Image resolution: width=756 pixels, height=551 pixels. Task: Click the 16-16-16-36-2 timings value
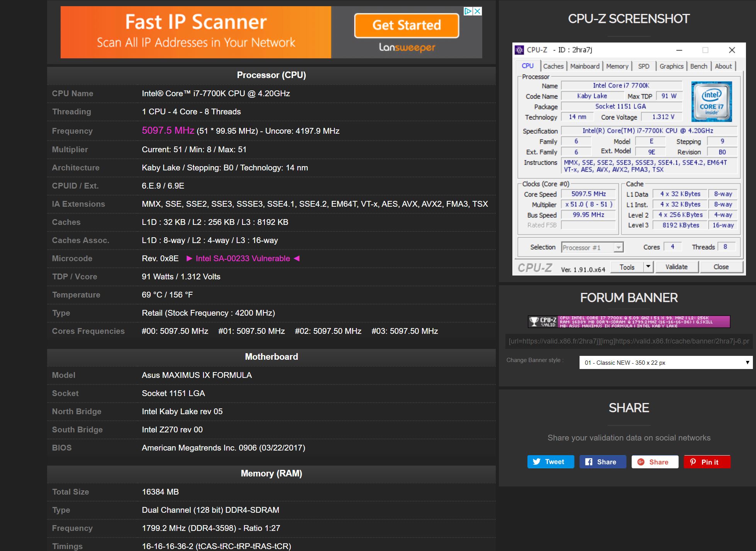click(217, 546)
